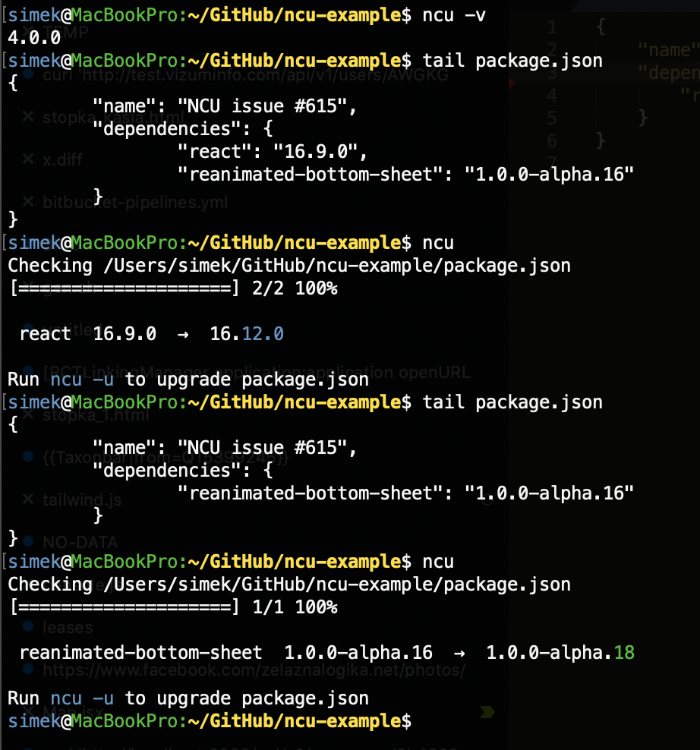Select '1.0.0-alpha.16' in the reanimated-bottom-sheet upgrade row
The image size is (700, 750).
(358, 653)
